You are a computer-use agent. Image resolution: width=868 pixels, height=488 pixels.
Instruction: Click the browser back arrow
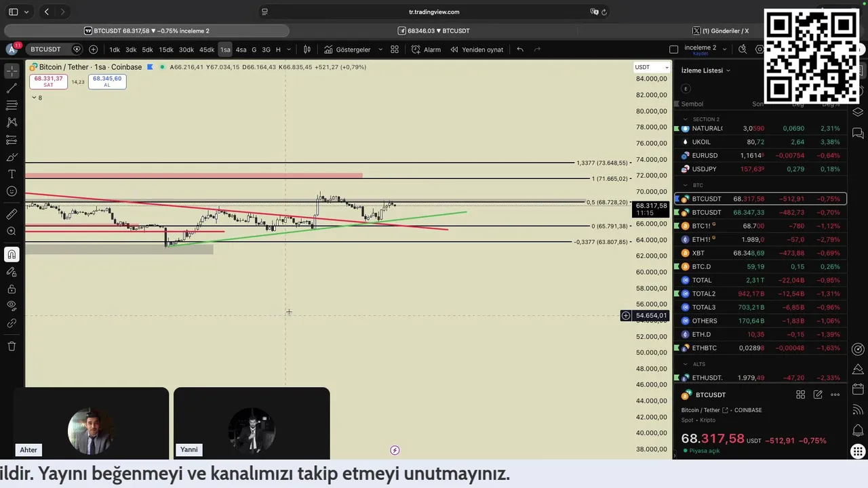[46, 12]
